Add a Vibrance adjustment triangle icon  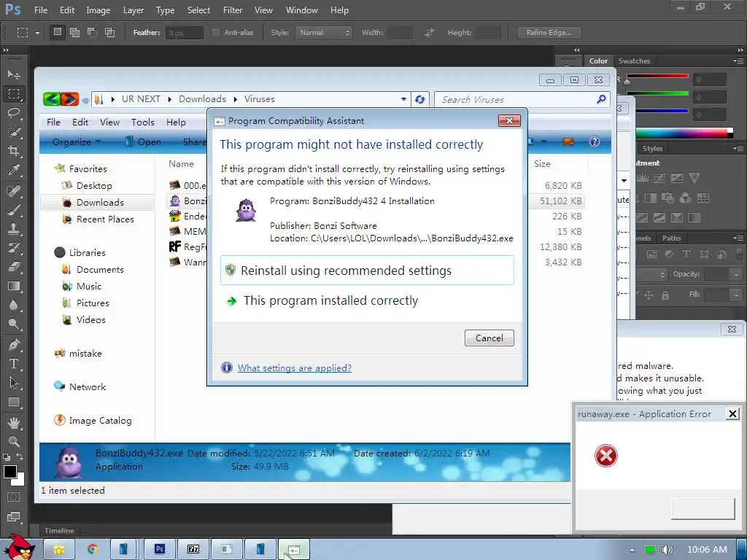[694, 178]
